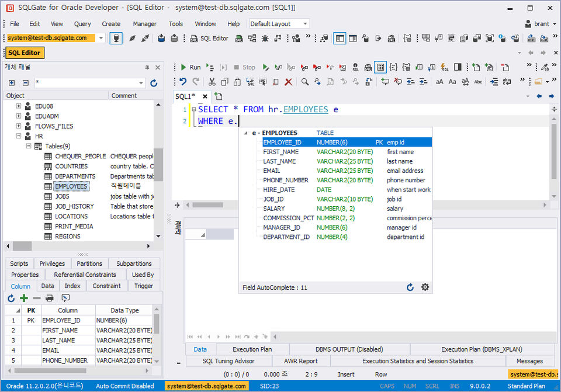Screen dimensions: 561x392
Task: Switch to the Execution Plan tab
Action: pyautogui.click(x=252, y=349)
